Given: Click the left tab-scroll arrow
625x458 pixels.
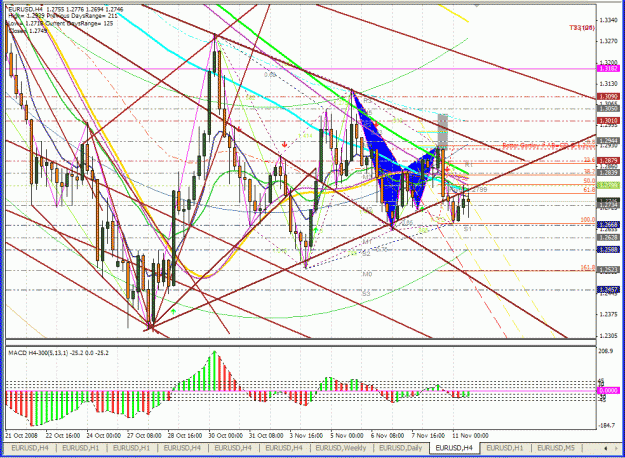Looking at the screenshot, I should (605, 448).
